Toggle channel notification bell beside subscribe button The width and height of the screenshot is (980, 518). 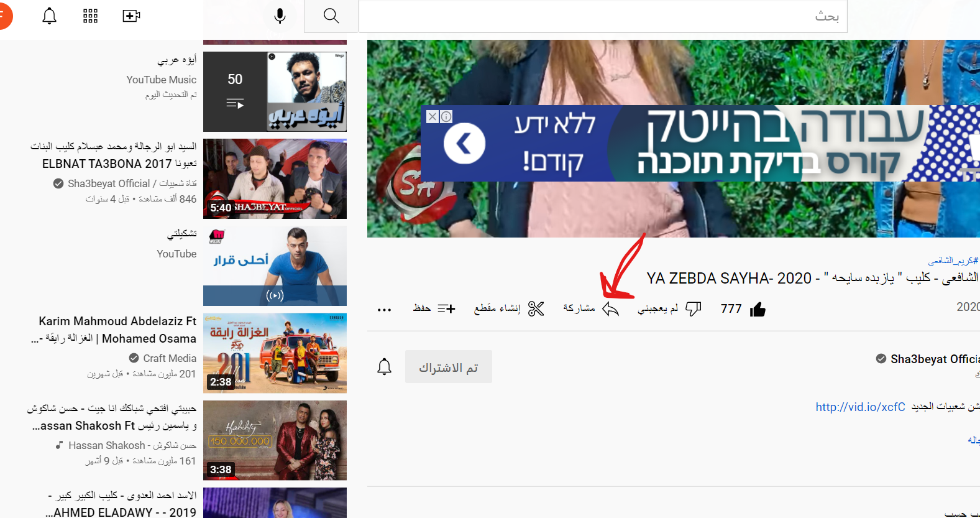pyautogui.click(x=385, y=367)
